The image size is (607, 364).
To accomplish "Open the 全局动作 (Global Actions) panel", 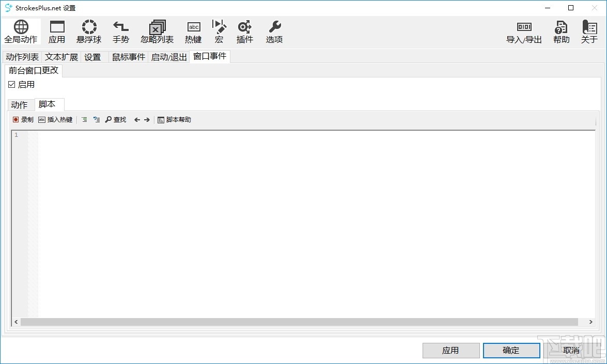I will 21,31.
